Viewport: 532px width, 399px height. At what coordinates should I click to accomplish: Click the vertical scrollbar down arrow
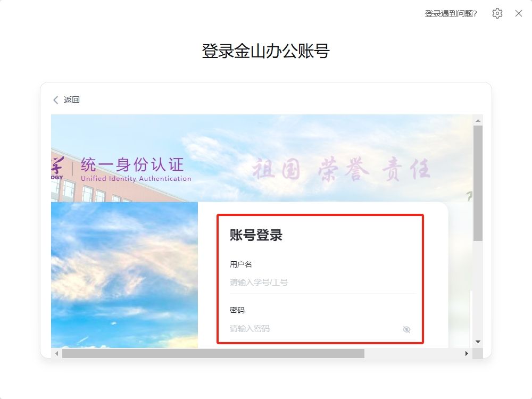tap(478, 342)
